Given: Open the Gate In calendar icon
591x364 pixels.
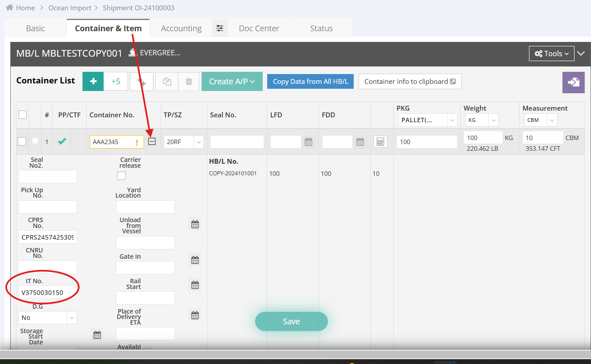Looking at the screenshot, I should point(195,260).
